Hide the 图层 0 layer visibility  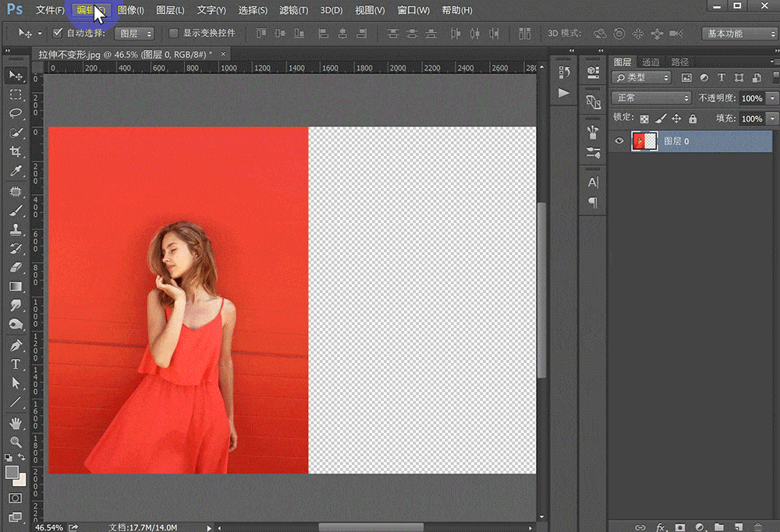619,141
